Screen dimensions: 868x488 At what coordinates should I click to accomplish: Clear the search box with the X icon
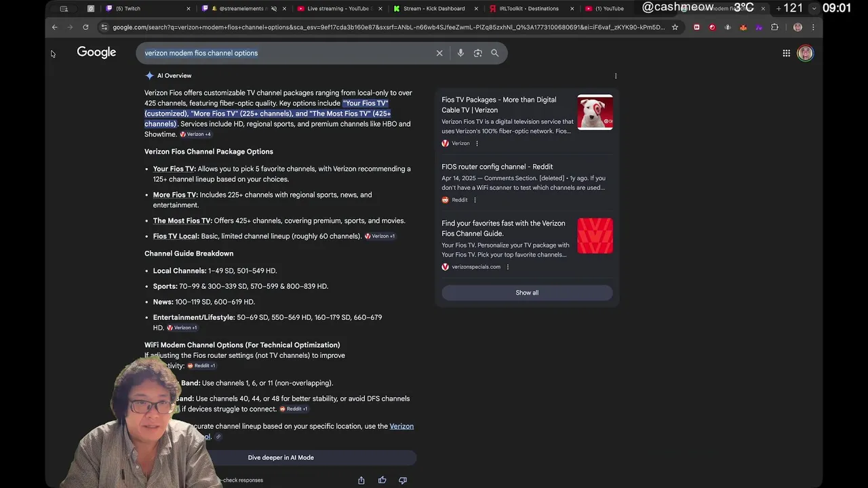[x=439, y=53]
